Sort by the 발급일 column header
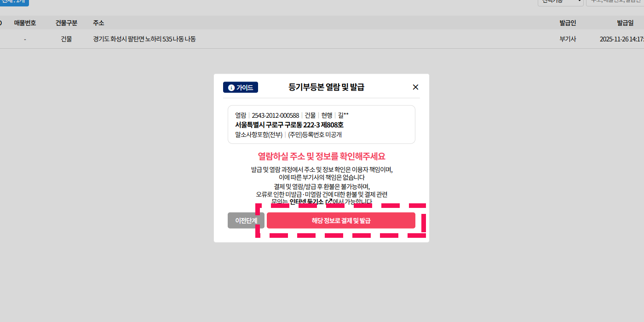 tap(625, 23)
